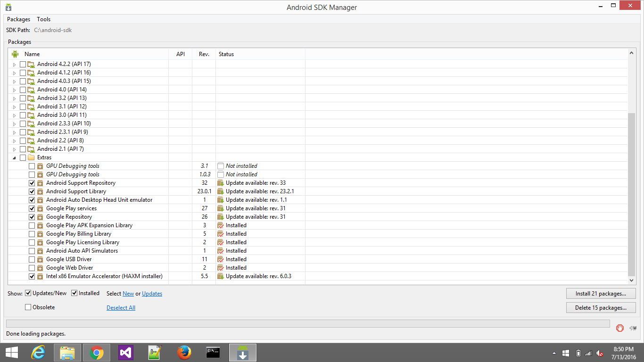The image size is (644, 362).
Task: Click the installed status icon for Google Web Driver
Action: click(220, 268)
